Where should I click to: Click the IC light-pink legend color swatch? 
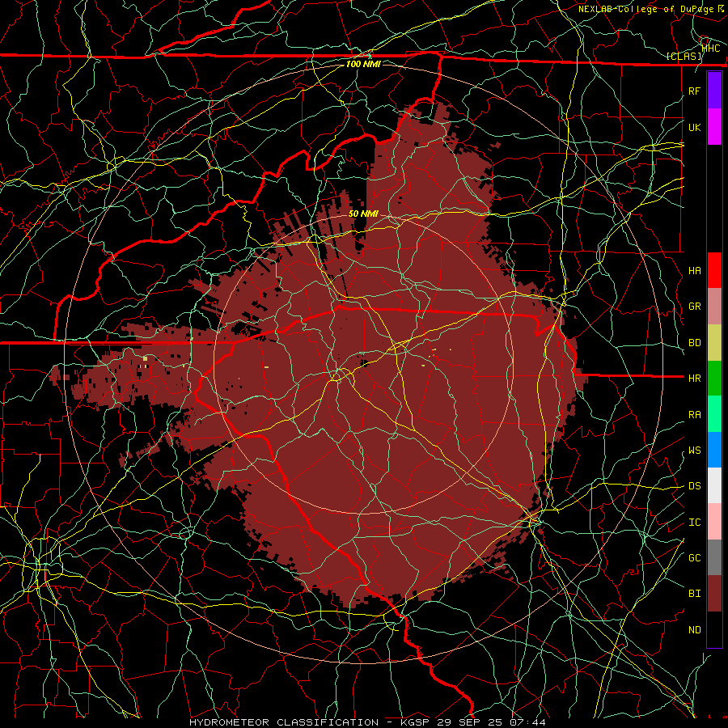[x=714, y=522]
